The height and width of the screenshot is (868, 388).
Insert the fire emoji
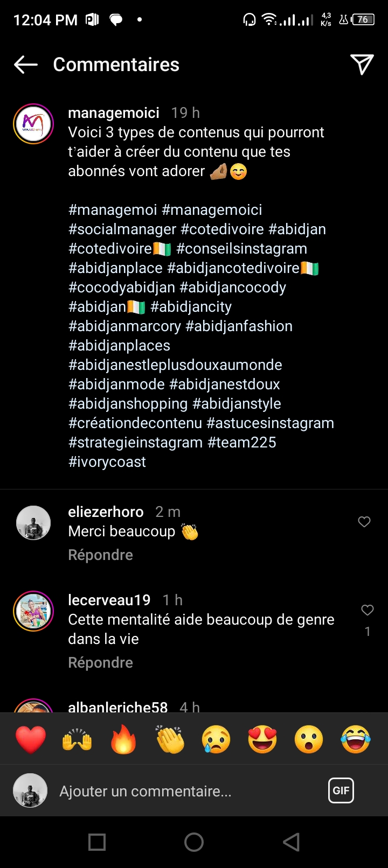[x=123, y=739]
